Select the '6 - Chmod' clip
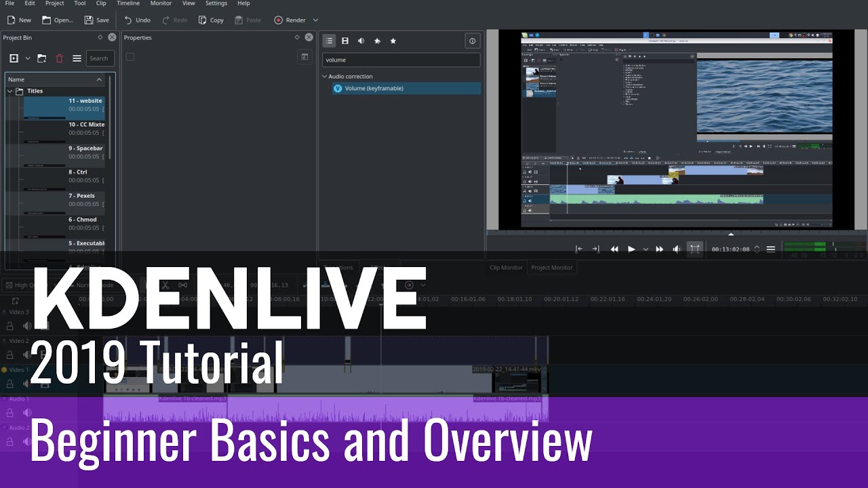This screenshot has width=868, height=488. (x=64, y=226)
